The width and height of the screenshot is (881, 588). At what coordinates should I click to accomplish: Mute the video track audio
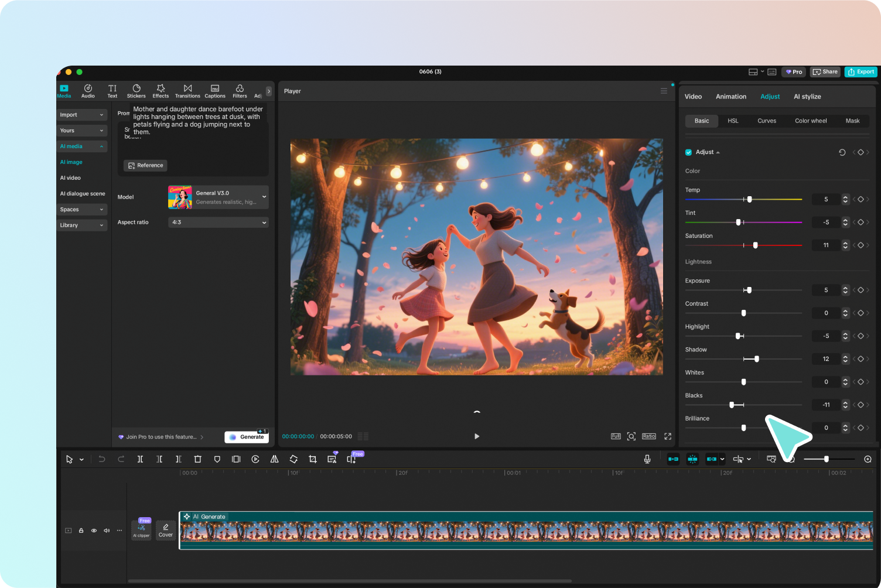(x=107, y=531)
